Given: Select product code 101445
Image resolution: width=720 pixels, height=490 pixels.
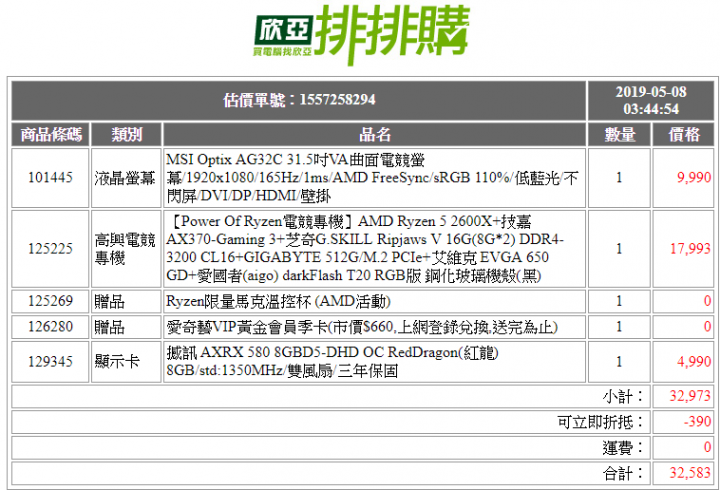Looking at the screenshot, I should click(51, 178).
